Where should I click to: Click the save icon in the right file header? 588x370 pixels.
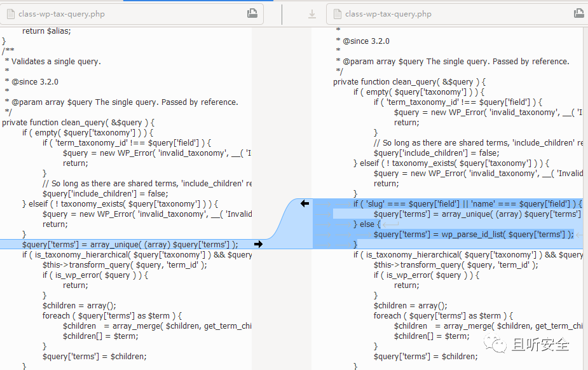point(579,14)
